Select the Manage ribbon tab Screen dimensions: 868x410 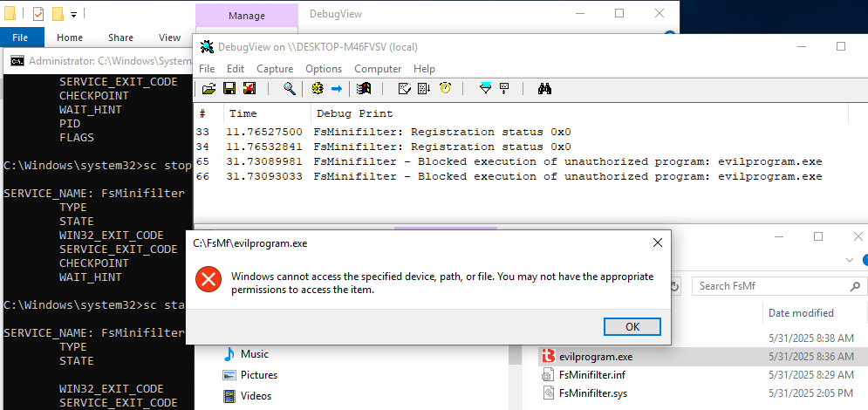246,16
